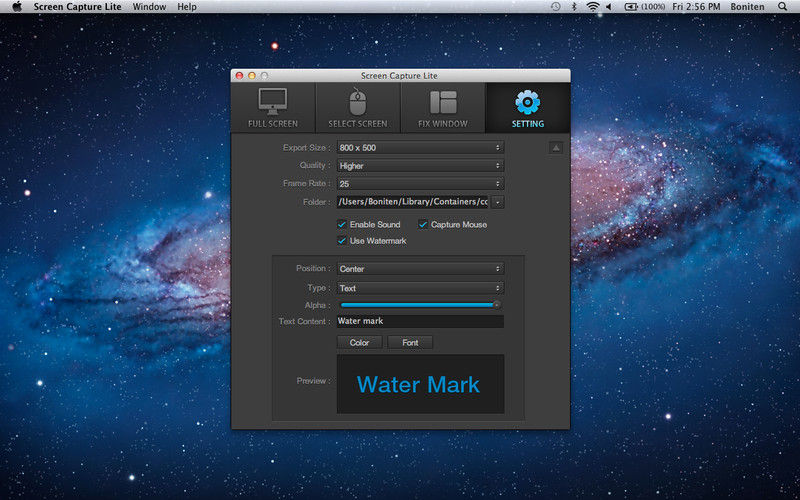The width and height of the screenshot is (800, 500).
Task: Open the Screen Capture Lite app menu
Action: click(78, 7)
